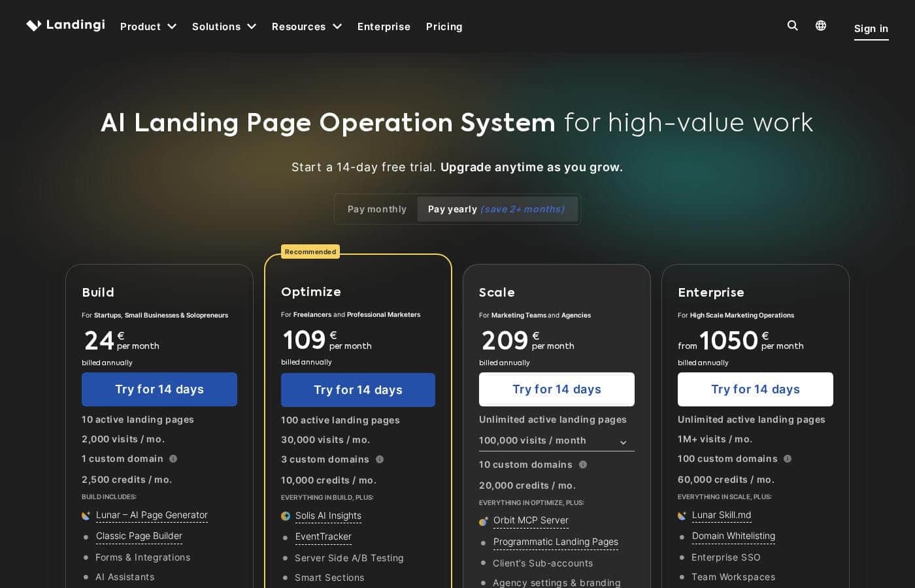This screenshot has width=915, height=588.
Task: Open Domain Whitelisting link
Action: tap(733, 536)
